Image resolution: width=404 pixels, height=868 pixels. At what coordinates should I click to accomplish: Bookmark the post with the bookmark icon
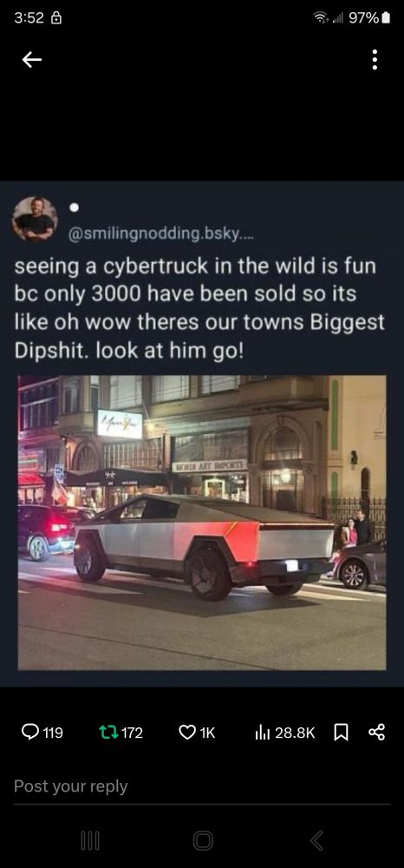[341, 733]
